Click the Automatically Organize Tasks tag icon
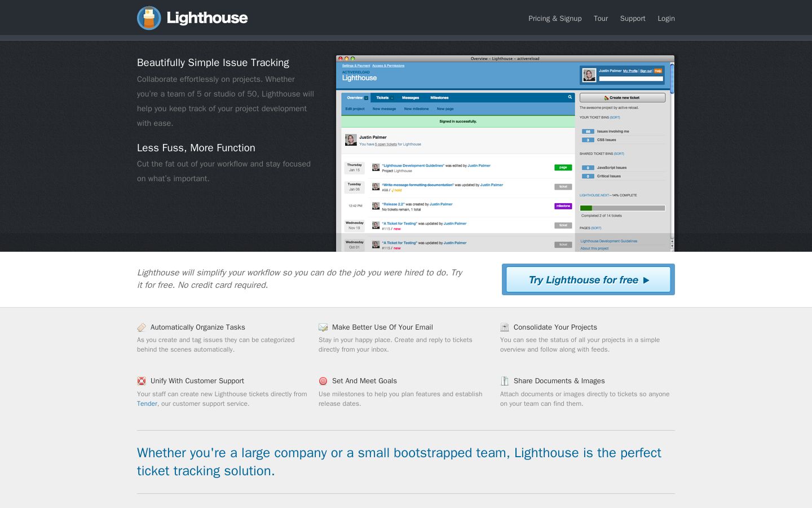Viewport: 812px width, 508px height. click(x=142, y=327)
